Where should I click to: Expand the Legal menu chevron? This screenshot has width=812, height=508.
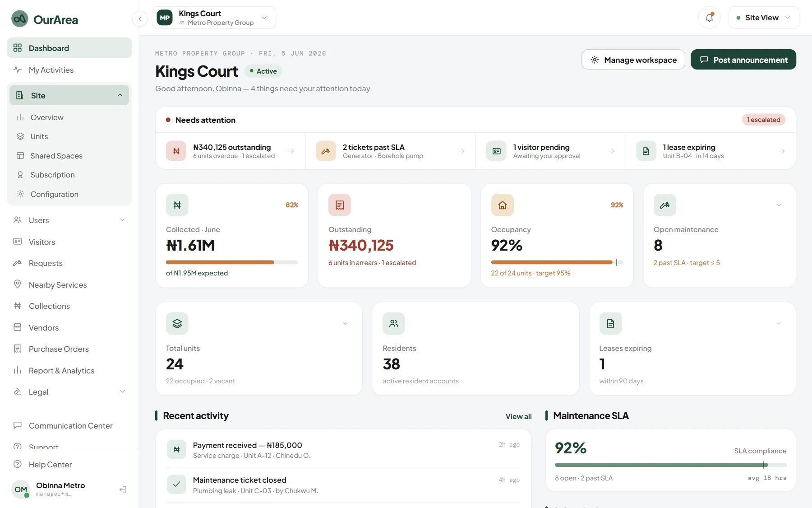[122, 391]
